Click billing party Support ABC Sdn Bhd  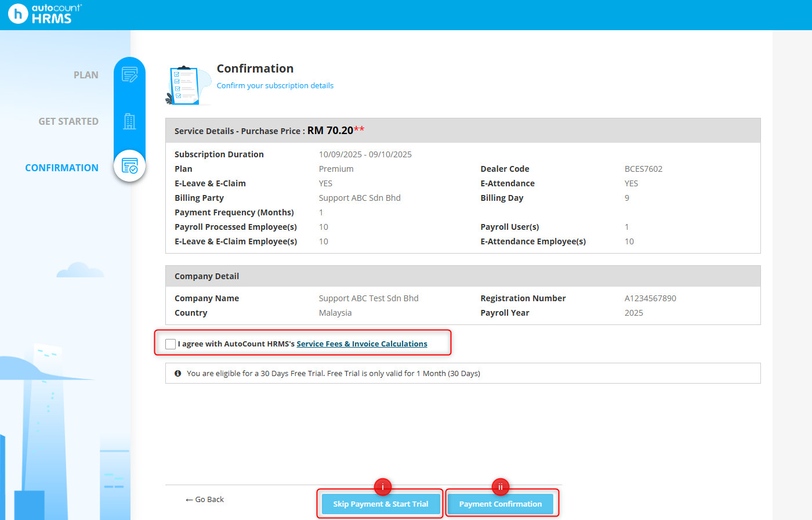pos(360,198)
